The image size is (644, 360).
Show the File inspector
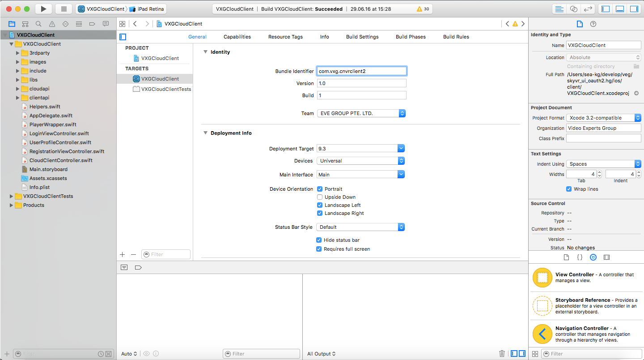(580, 24)
